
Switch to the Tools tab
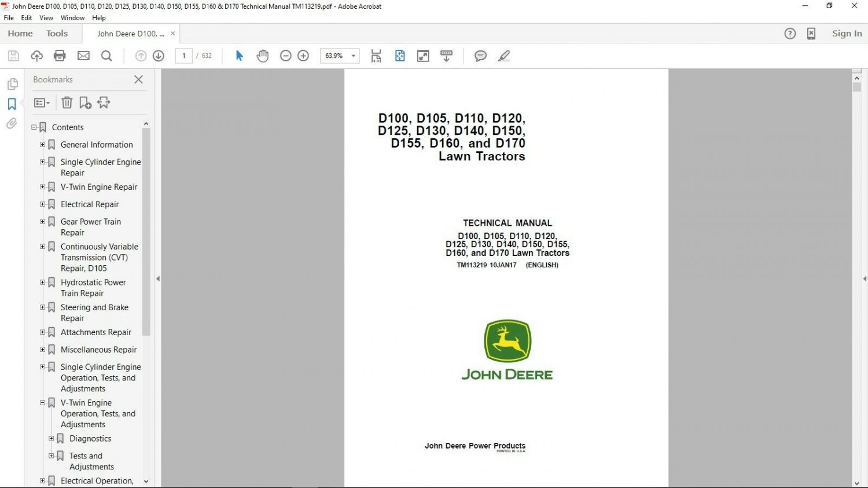pyautogui.click(x=57, y=34)
